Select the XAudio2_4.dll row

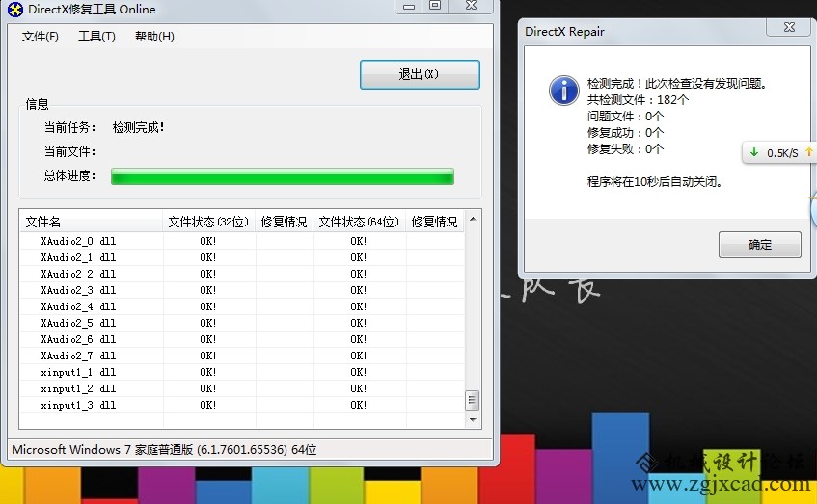(x=242, y=306)
